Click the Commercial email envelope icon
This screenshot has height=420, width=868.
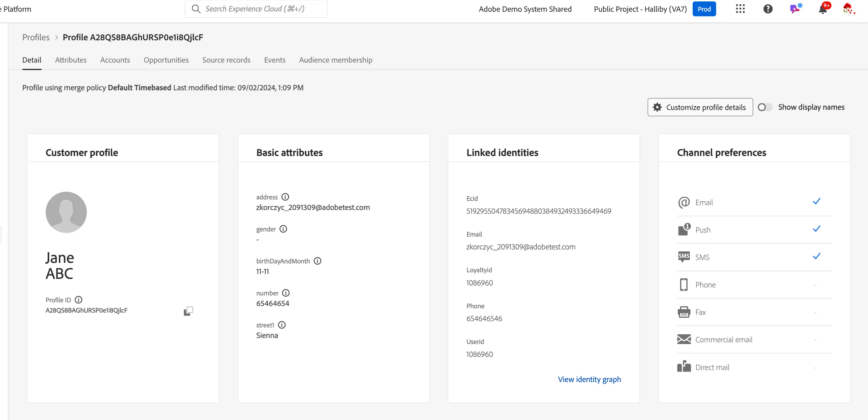pyautogui.click(x=684, y=339)
